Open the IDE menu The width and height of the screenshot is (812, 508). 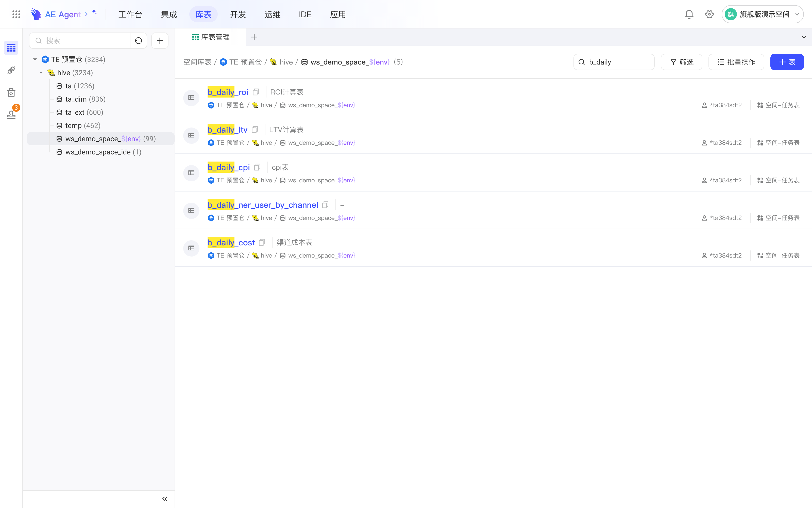click(x=305, y=14)
